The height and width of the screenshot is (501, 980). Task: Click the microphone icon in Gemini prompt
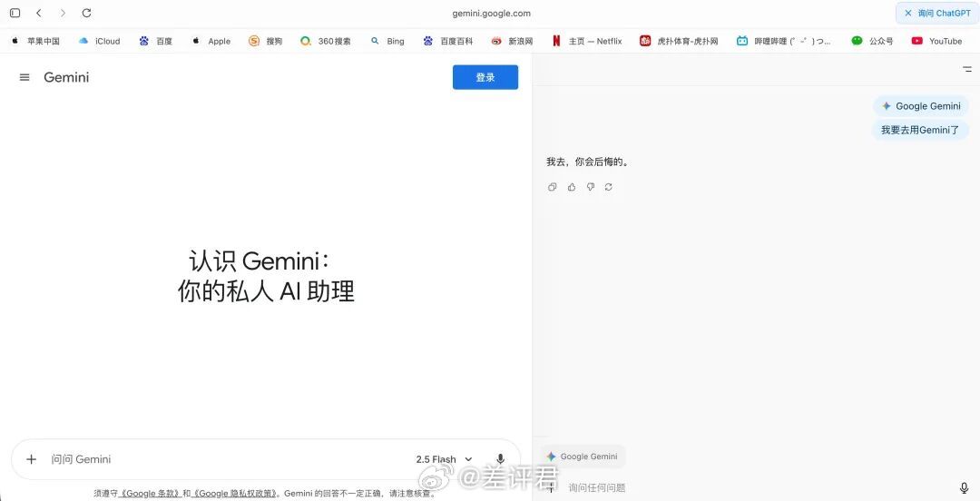tap(501, 460)
